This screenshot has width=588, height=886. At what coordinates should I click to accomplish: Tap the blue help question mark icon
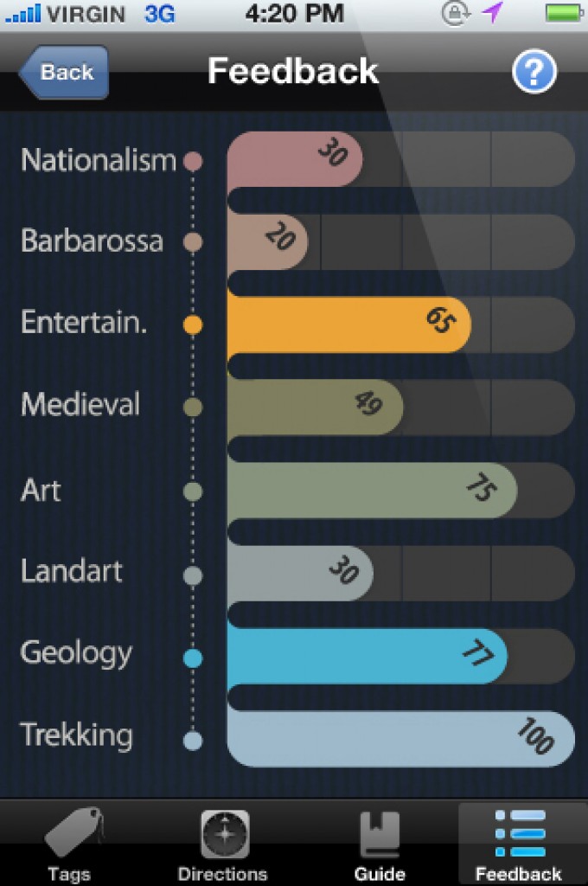pyautogui.click(x=534, y=72)
